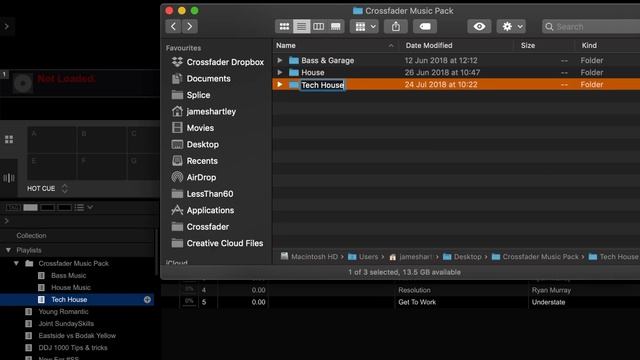Click the Quick Look eye icon
640x360 pixels.
point(479,27)
